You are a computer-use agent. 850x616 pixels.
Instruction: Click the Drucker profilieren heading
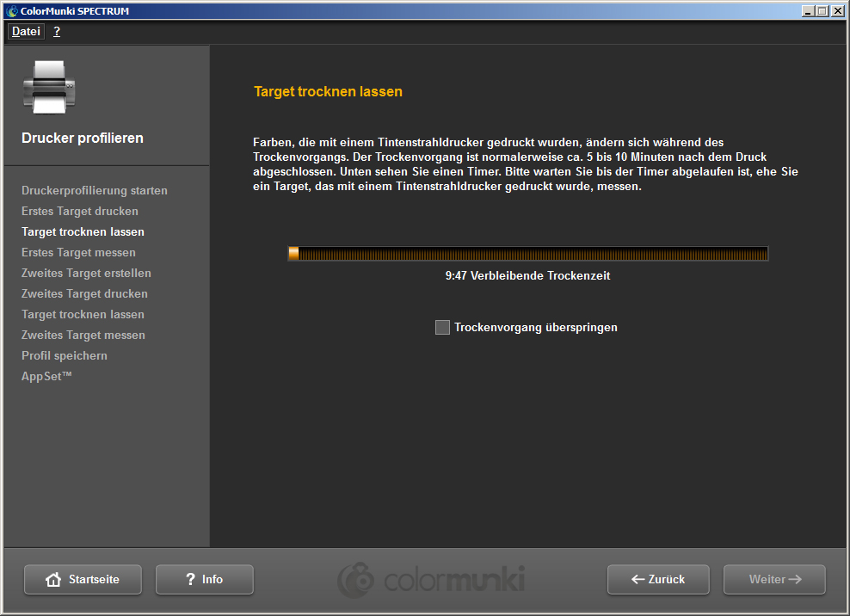click(x=83, y=138)
